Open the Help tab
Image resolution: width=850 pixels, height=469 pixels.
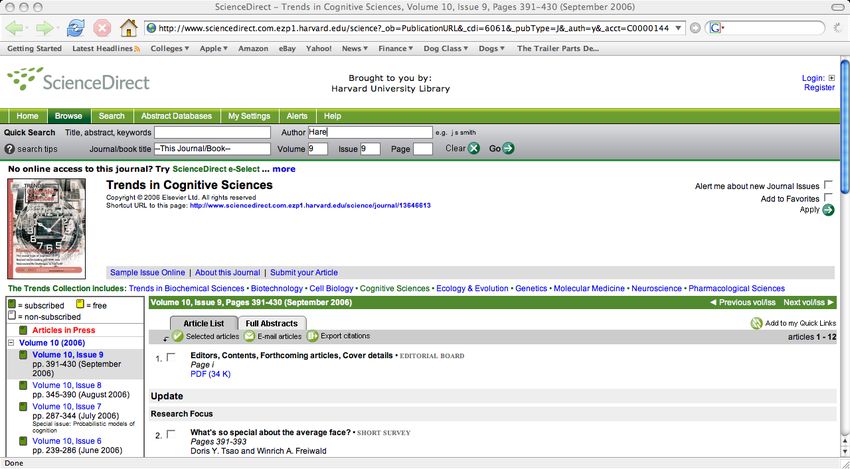[x=332, y=116]
